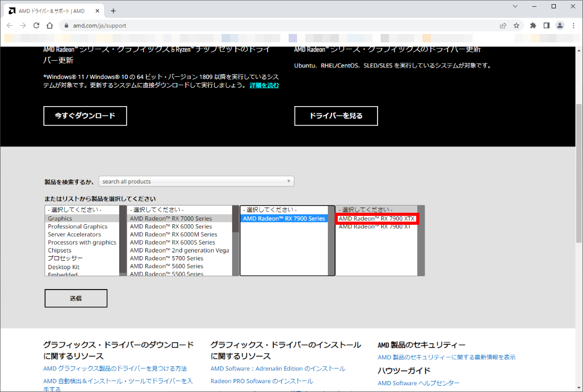Open the Chrome three-dot menu
The image size is (583, 392).
click(x=574, y=26)
